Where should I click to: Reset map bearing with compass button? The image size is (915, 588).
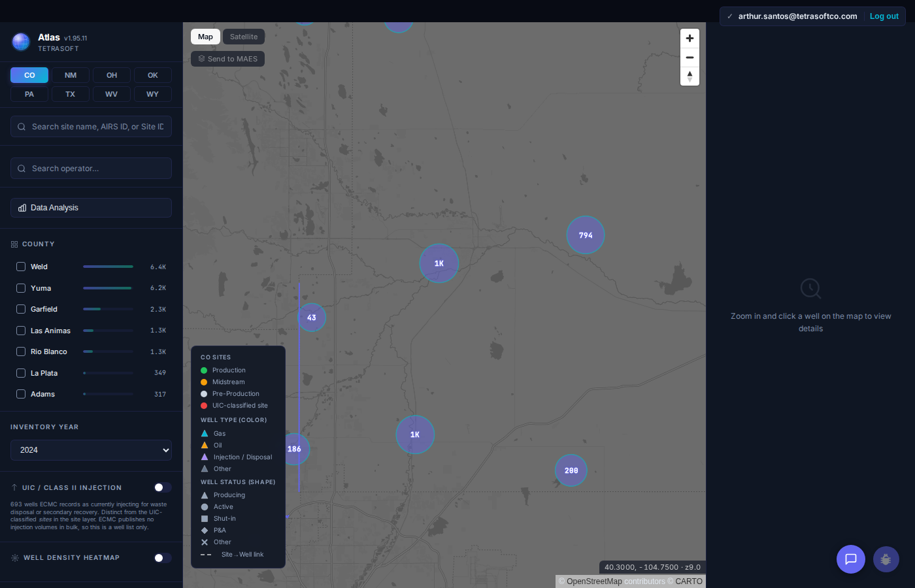pyautogui.click(x=690, y=76)
